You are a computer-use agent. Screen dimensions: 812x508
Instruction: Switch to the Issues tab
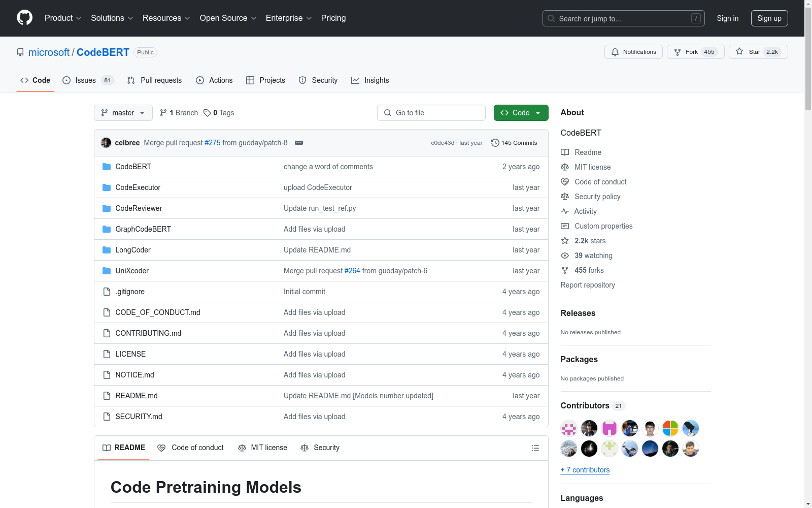point(88,80)
